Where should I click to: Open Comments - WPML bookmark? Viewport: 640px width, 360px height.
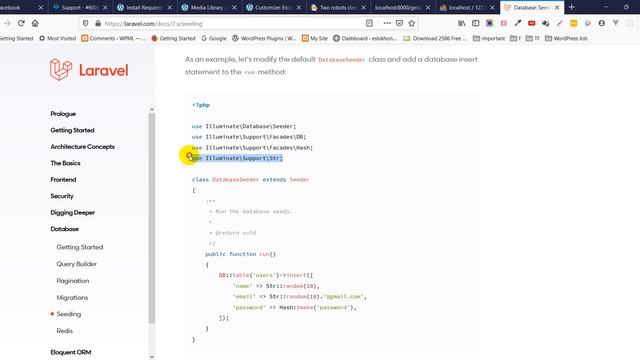(113, 38)
